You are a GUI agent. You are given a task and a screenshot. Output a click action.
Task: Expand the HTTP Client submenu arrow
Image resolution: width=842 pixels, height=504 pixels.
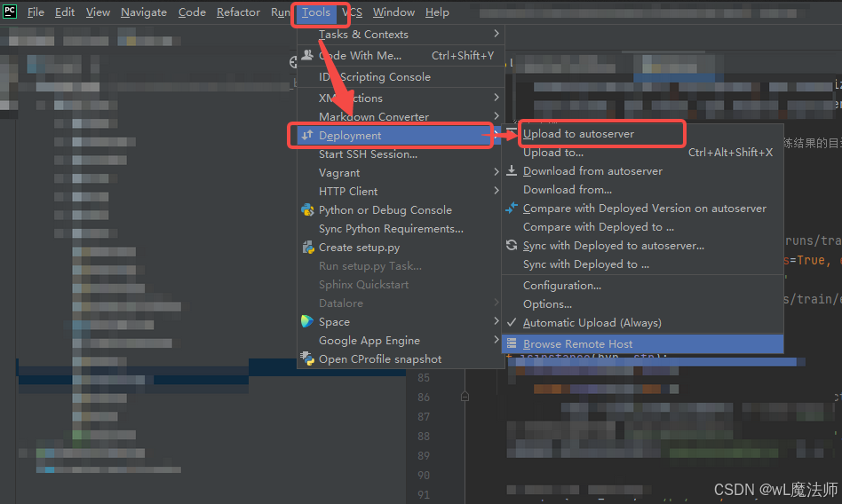point(496,190)
